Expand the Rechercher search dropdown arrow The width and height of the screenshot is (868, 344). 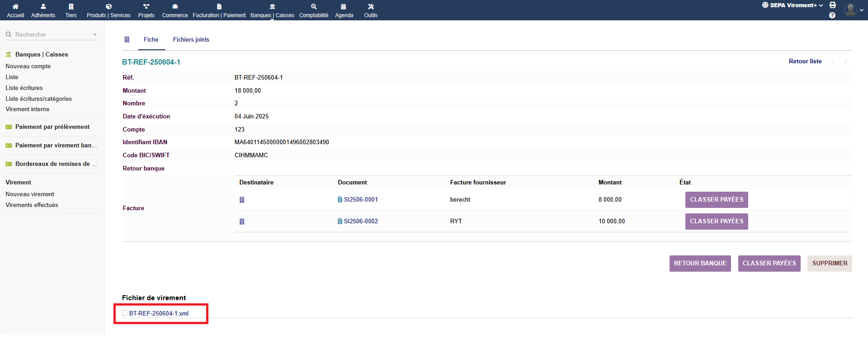[95, 35]
